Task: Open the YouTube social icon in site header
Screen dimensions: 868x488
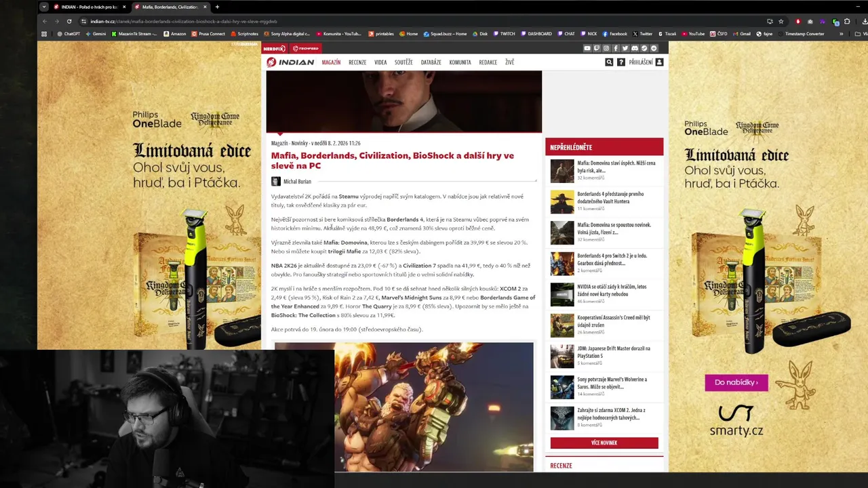Action: 587,48
